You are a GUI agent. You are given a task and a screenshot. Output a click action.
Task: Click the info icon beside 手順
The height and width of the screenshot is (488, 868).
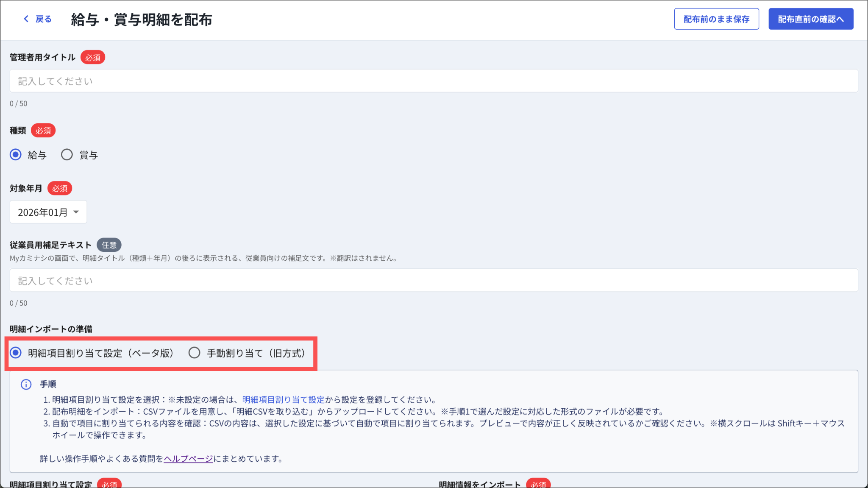coord(26,384)
